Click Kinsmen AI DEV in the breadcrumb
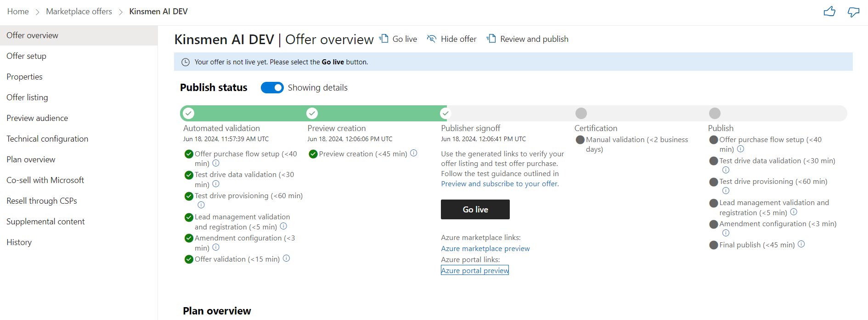The height and width of the screenshot is (320, 868). [x=158, y=11]
